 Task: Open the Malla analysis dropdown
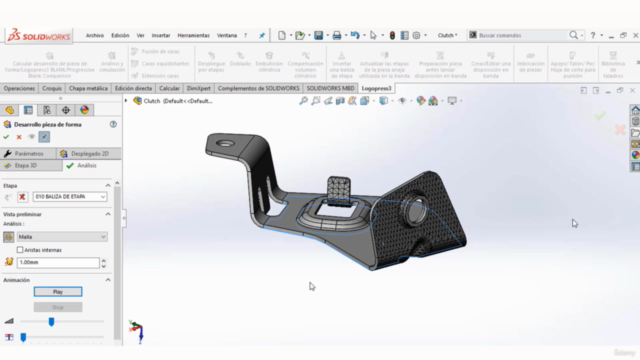click(x=62, y=237)
